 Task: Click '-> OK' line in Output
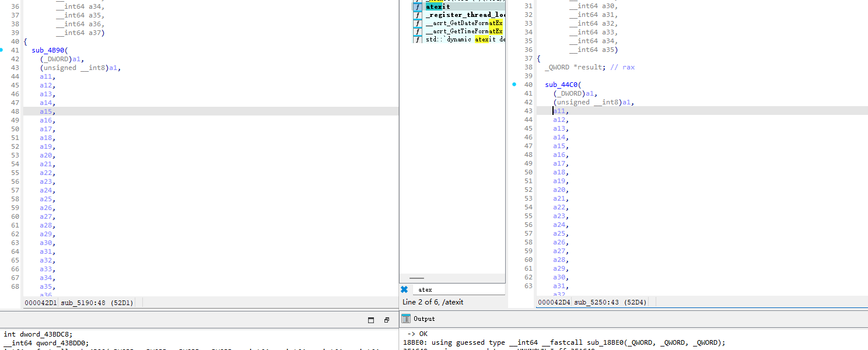[x=417, y=334]
